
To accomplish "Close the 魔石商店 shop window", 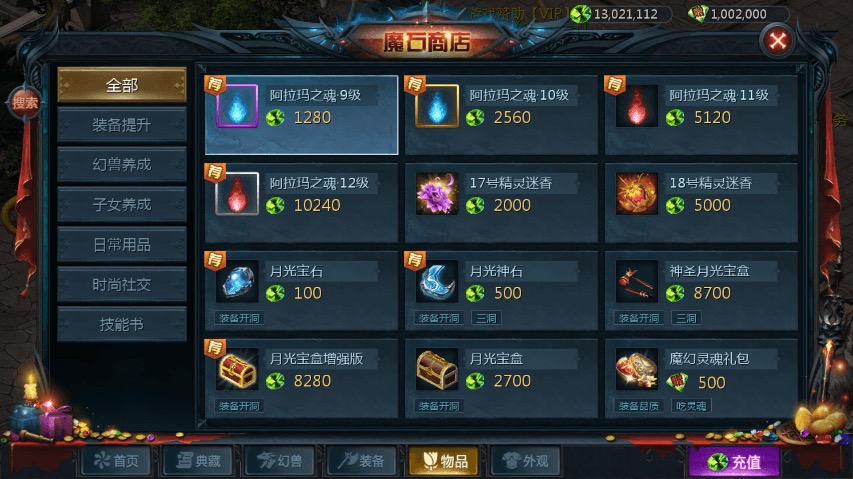I will [x=777, y=41].
